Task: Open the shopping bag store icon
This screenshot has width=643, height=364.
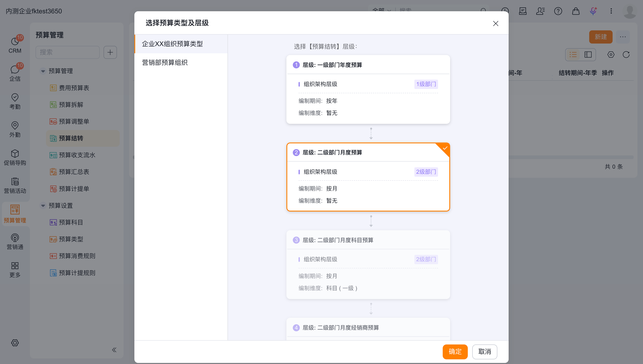Action: click(x=576, y=11)
